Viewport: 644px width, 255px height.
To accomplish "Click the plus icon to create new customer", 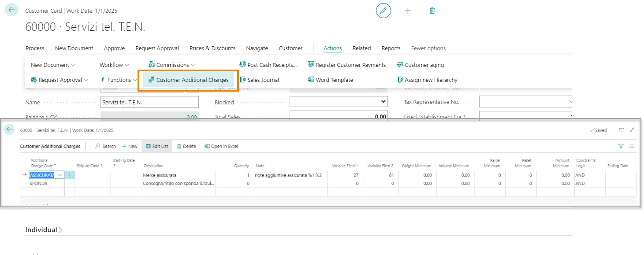I will coord(408,11).
